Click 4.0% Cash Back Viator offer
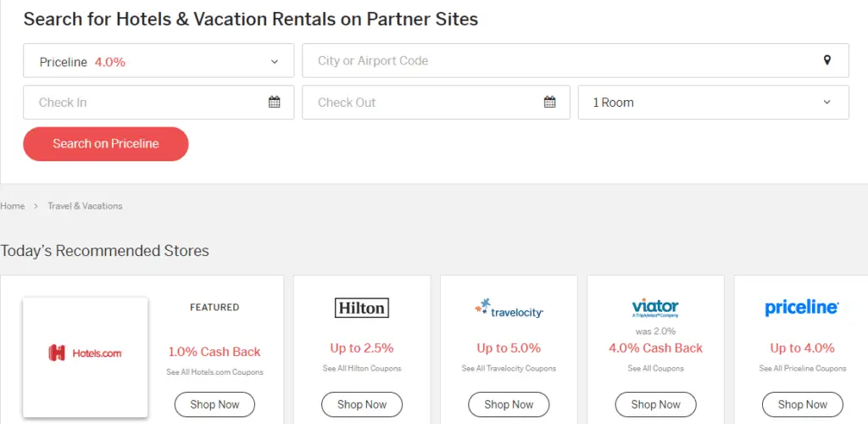Image resolution: width=868 pixels, height=424 pixels. click(x=655, y=349)
